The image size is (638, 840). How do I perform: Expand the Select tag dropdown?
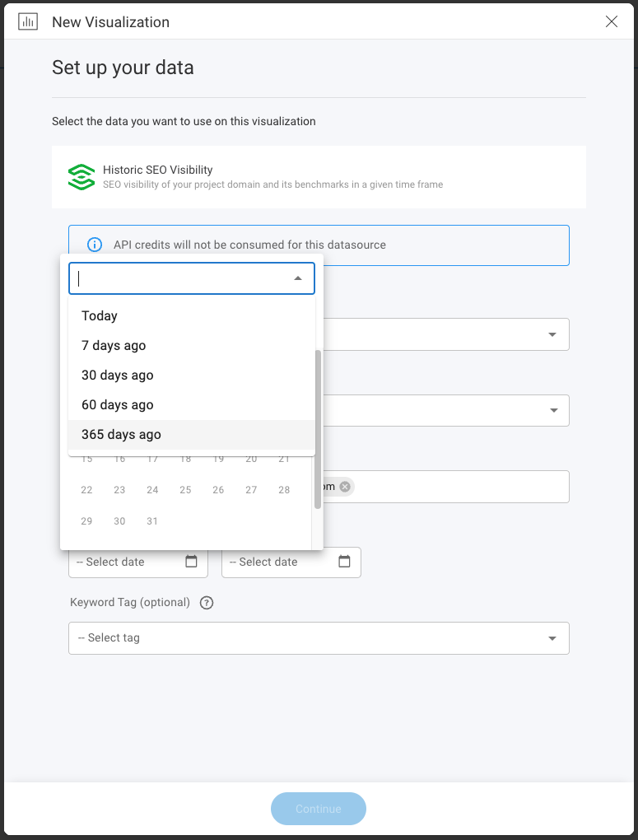coord(319,638)
